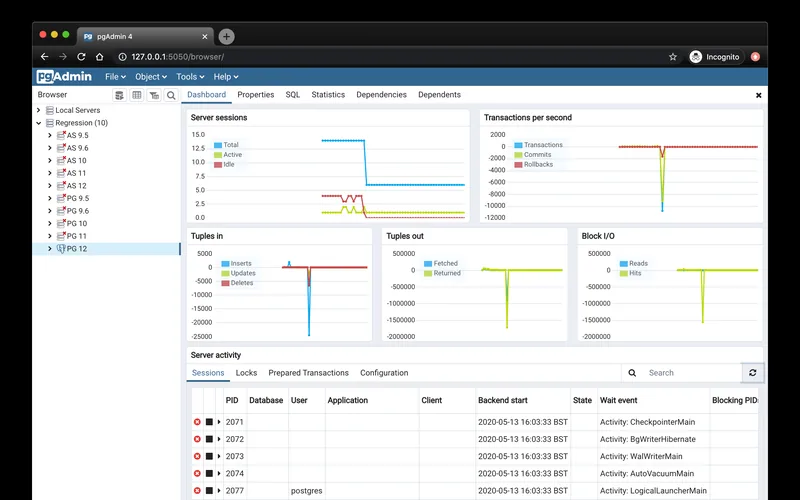
Task: Cancel active query for PID 2071
Action: [x=209, y=422]
